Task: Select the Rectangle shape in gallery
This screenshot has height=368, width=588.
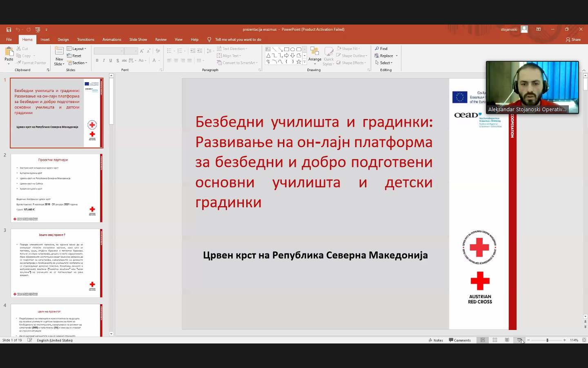Action: 287,49
